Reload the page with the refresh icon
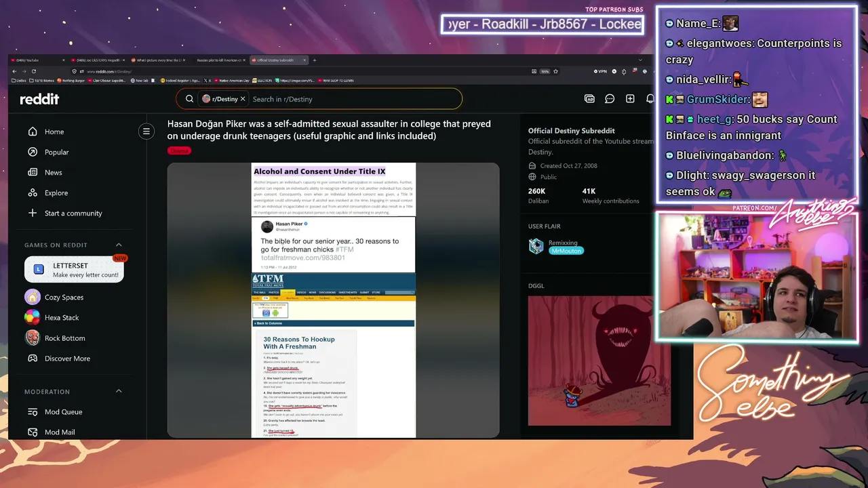The height and width of the screenshot is (488, 868). pos(33,71)
